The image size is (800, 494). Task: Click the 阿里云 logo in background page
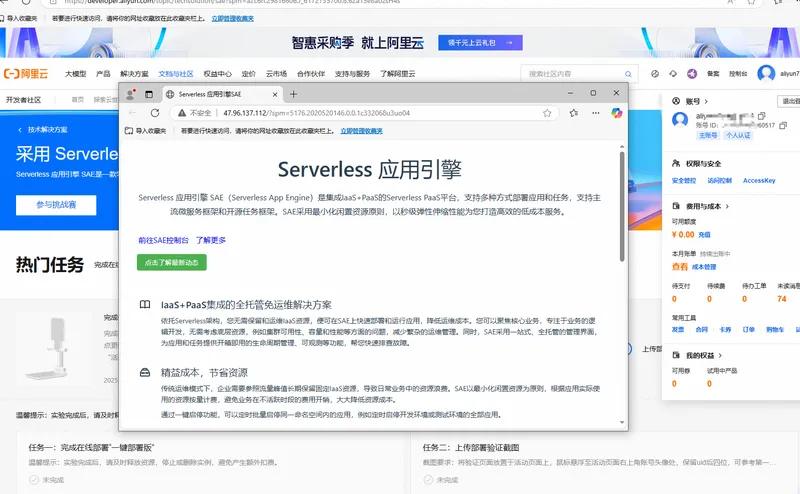pyautogui.click(x=26, y=74)
